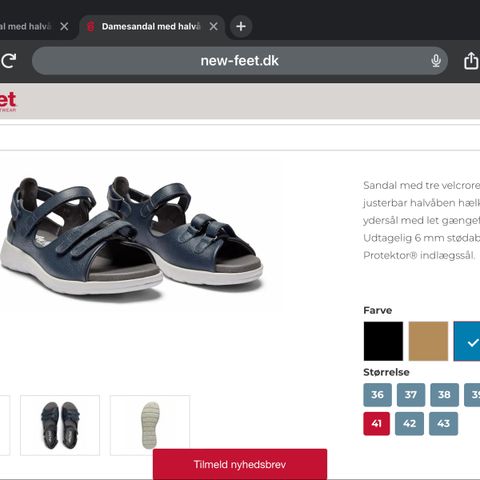
Task: Select size 38
Action: click(x=444, y=395)
